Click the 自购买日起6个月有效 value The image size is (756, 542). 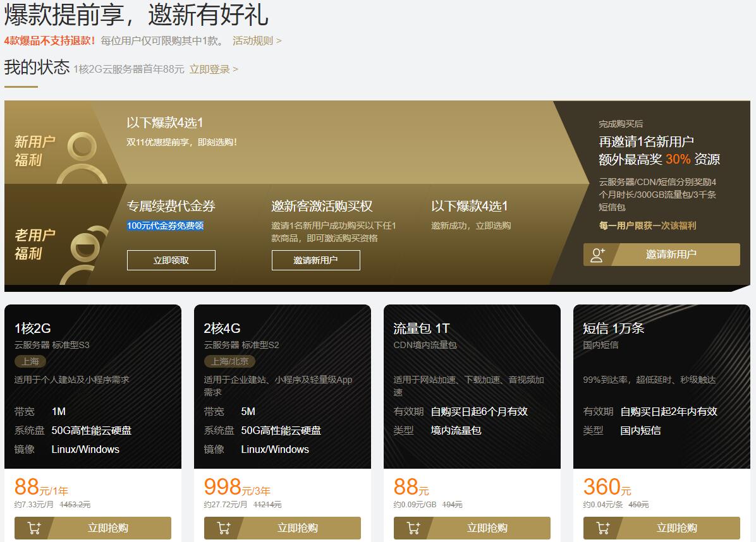point(479,411)
